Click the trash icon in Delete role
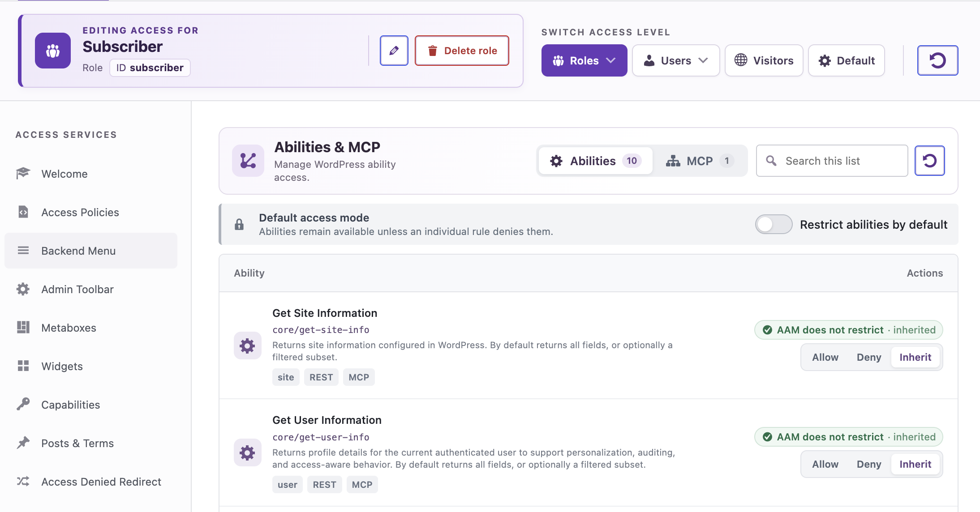980x512 pixels. pyautogui.click(x=432, y=51)
